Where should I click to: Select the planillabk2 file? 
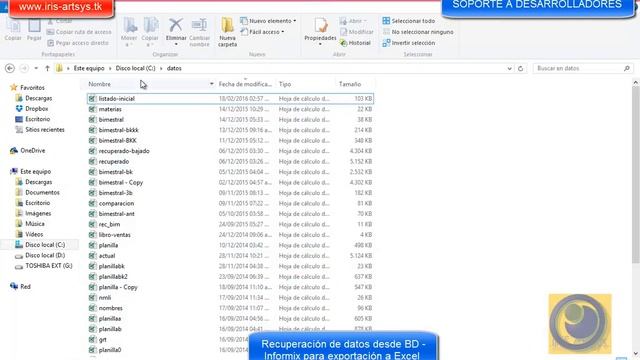113,277
